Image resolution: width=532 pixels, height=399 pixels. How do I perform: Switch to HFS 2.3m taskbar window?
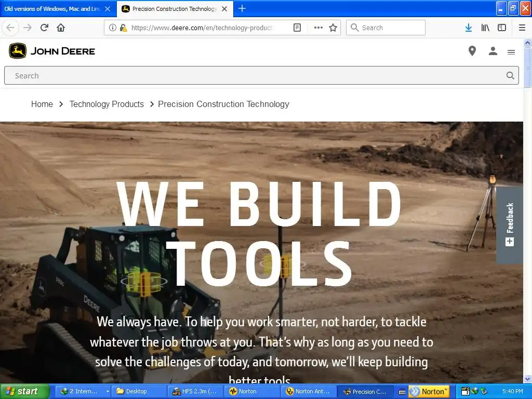(x=195, y=391)
